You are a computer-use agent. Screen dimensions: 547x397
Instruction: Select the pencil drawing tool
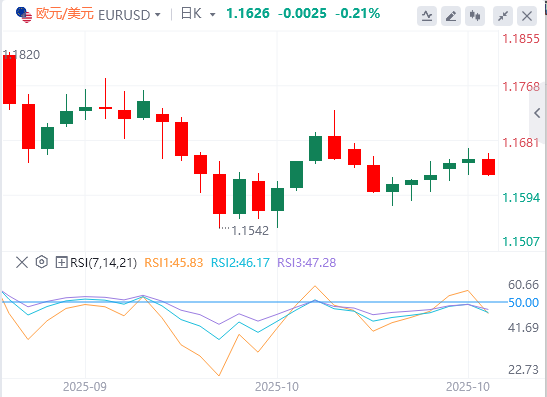click(451, 16)
